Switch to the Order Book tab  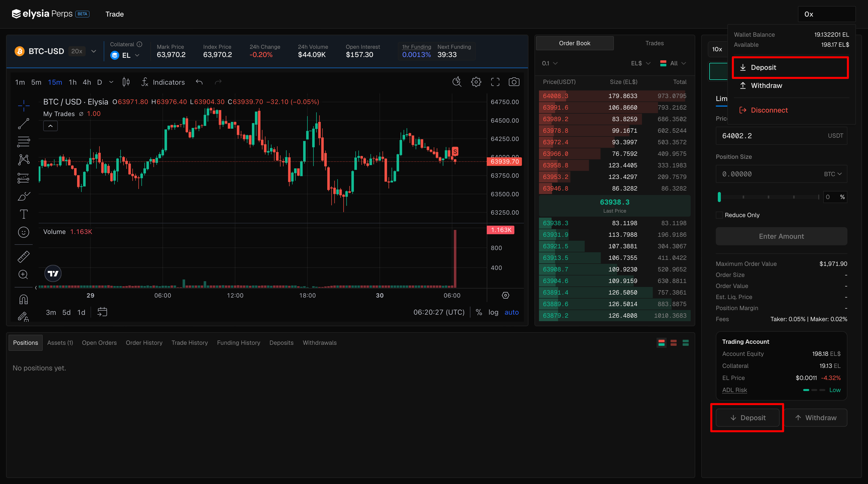pos(574,43)
